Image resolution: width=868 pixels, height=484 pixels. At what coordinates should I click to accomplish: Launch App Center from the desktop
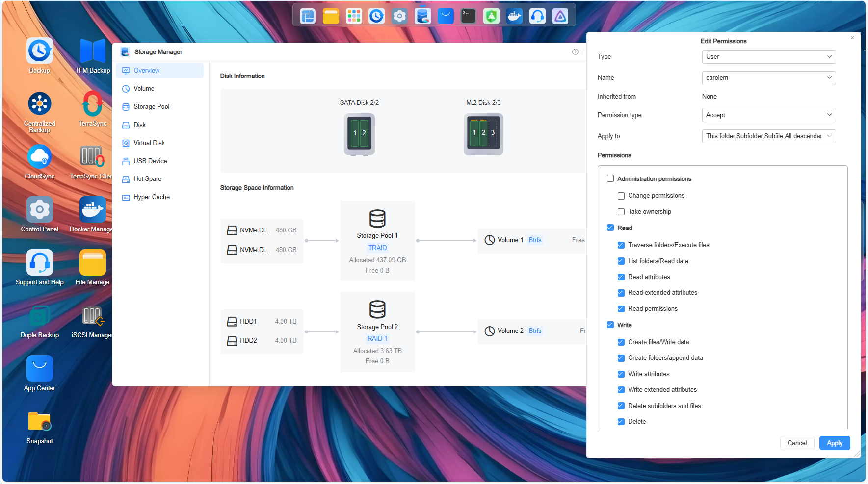click(39, 368)
